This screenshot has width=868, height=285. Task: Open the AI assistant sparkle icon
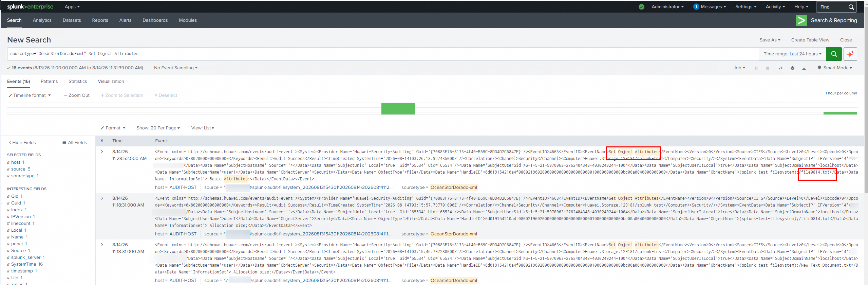pos(850,54)
